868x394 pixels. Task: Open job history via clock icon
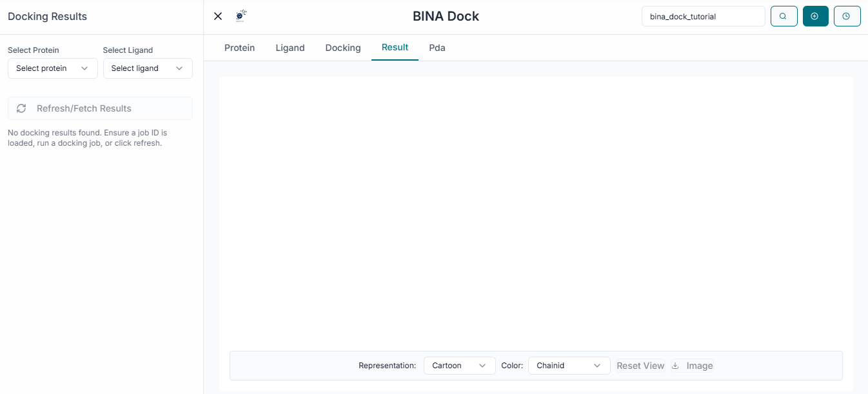click(x=847, y=16)
